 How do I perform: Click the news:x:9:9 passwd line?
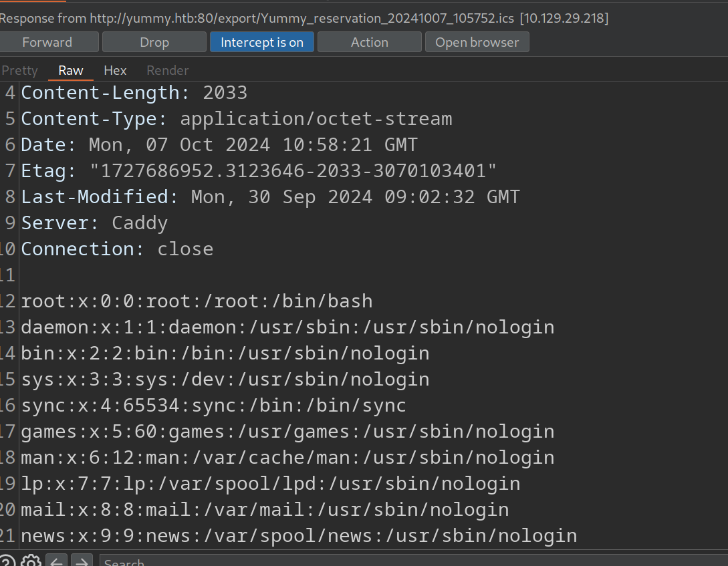(299, 535)
